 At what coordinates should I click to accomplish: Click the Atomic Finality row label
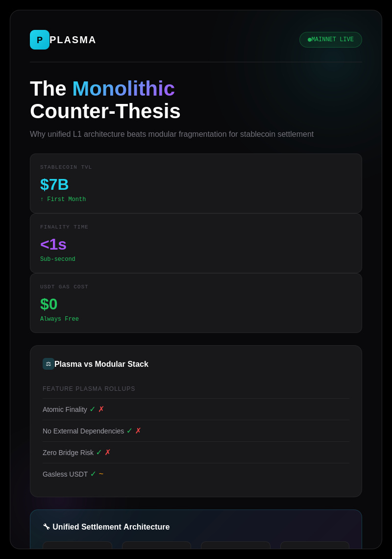tap(65, 409)
